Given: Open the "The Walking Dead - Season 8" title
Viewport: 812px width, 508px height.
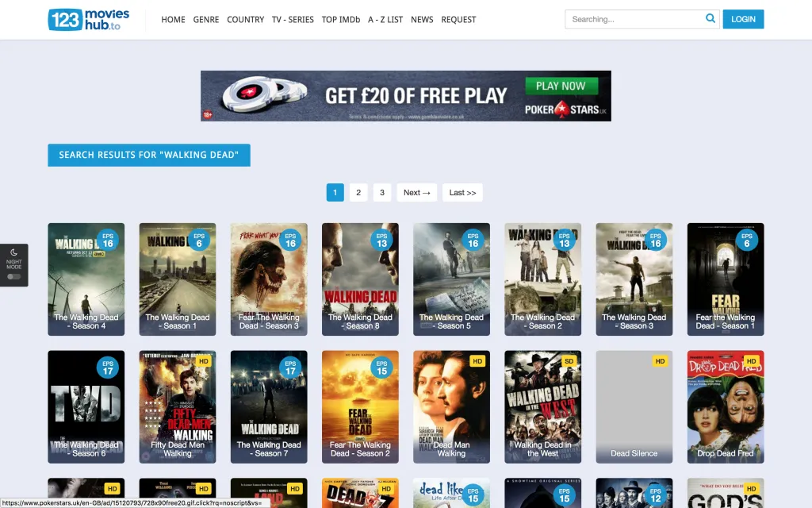Looking at the screenshot, I should tap(361, 321).
